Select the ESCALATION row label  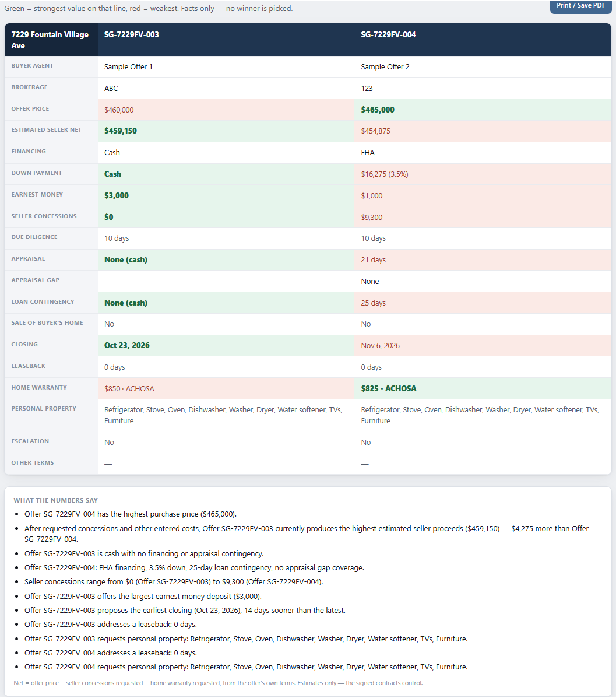tap(30, 441)
